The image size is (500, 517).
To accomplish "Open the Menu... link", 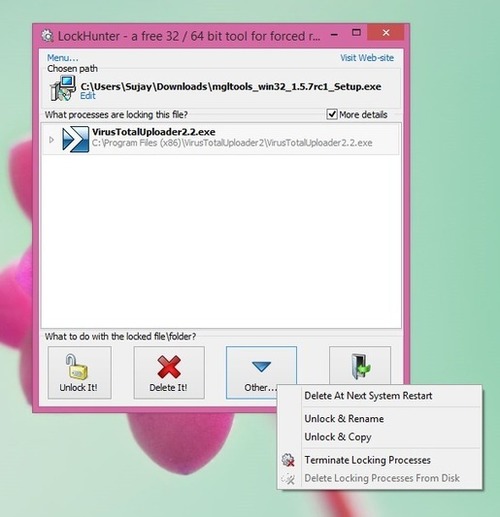I will [x=63, y=58].
